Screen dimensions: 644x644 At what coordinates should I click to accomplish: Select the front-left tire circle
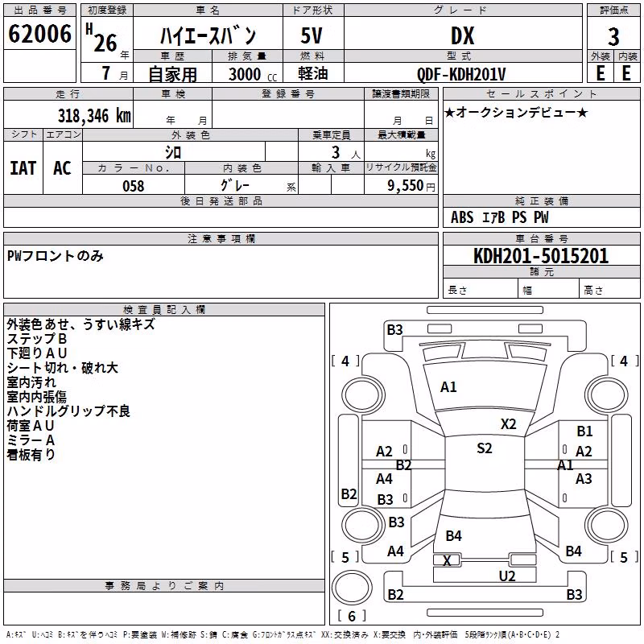point(363,396)
